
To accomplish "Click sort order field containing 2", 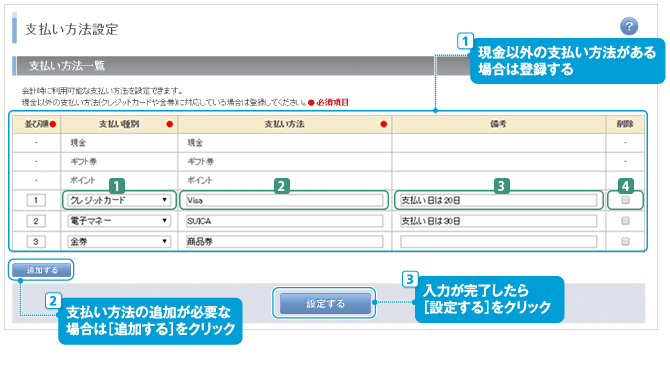I will click(x=36, y=221).
